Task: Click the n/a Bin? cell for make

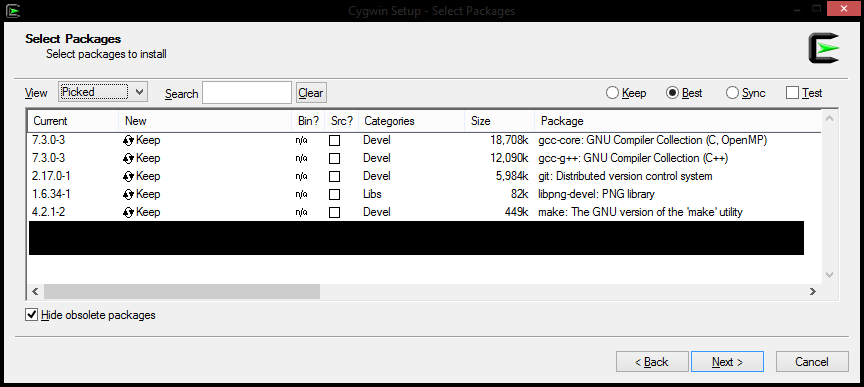Action: pyautogui.click(x=301, y=212)
